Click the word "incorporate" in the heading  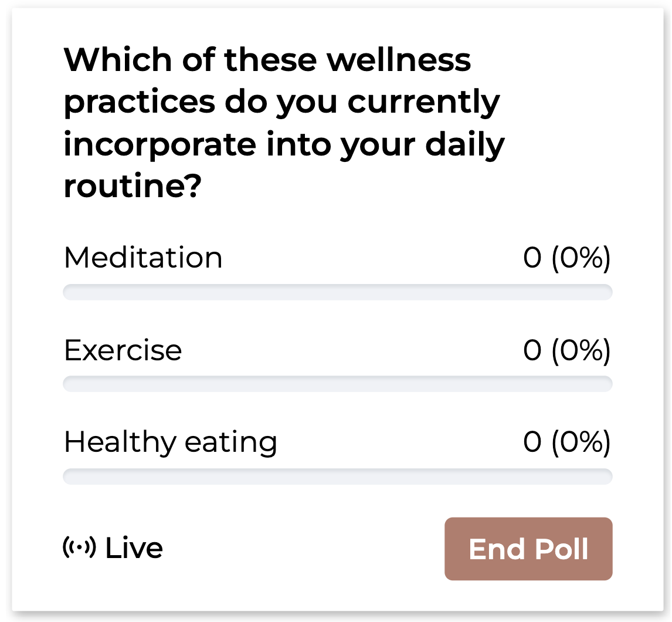point(160,144)
